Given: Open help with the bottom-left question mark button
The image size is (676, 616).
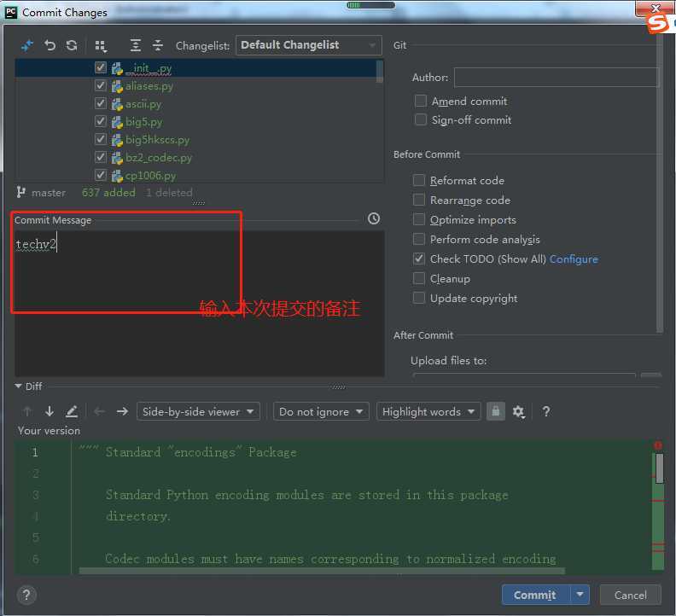Looking at the screenshot, I should [26, 595].
